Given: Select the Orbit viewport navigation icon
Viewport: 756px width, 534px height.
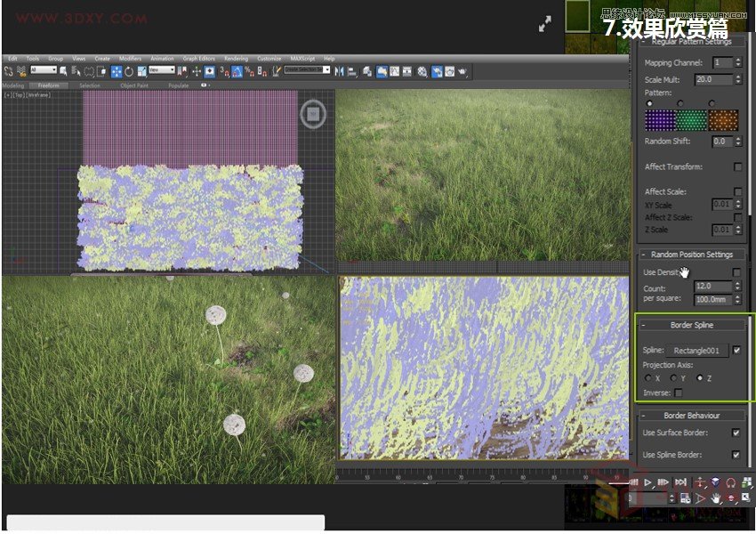Looking at the screenshot, I should tap(731, 499).
